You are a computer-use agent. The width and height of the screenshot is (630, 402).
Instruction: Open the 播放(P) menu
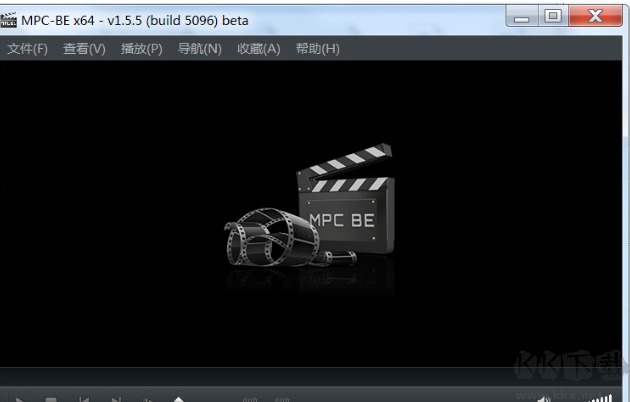click(x=142, y=49)
